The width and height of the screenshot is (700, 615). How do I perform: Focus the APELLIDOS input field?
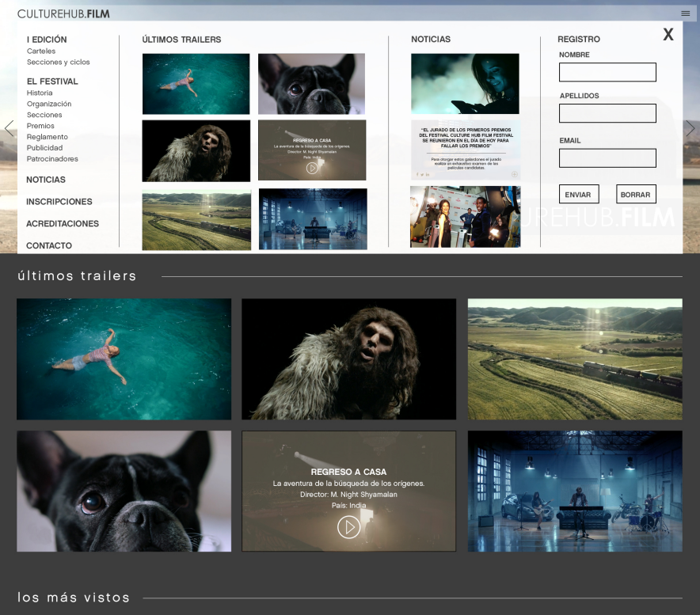click(x=607, y=113)
